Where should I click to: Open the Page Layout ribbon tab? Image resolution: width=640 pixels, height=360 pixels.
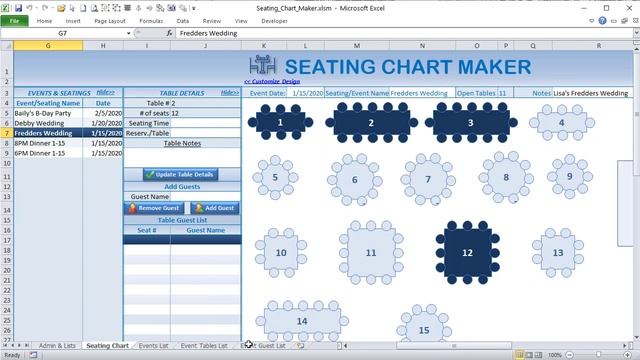pyautogui.click(x=110, y=21)
